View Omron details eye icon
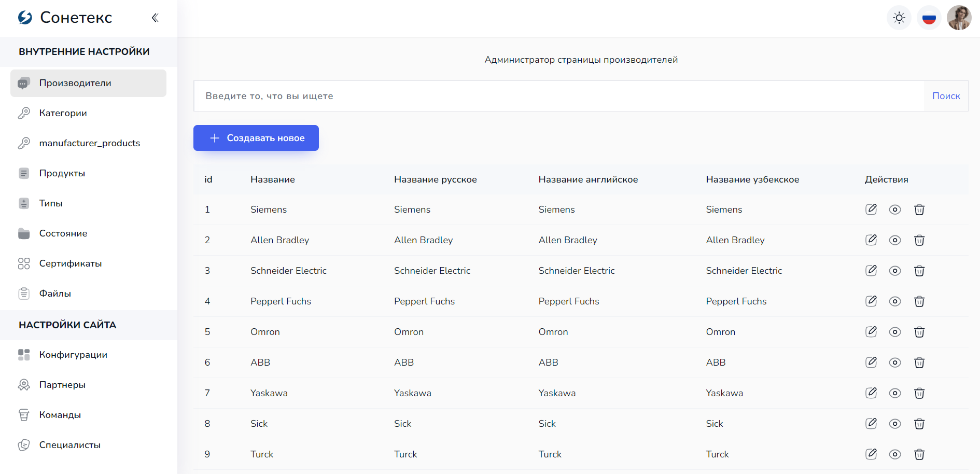 tap(895, 332)
